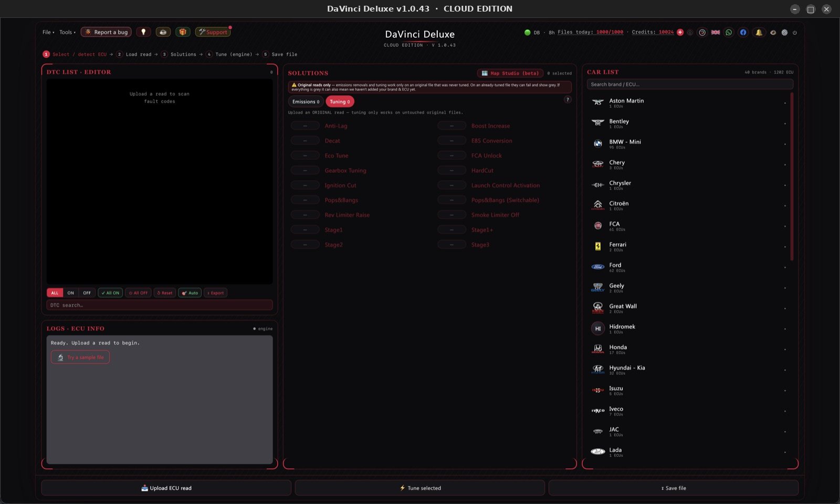Switch to the Emissions tab
The image size is (840, 504).
[x=306, y=102]
